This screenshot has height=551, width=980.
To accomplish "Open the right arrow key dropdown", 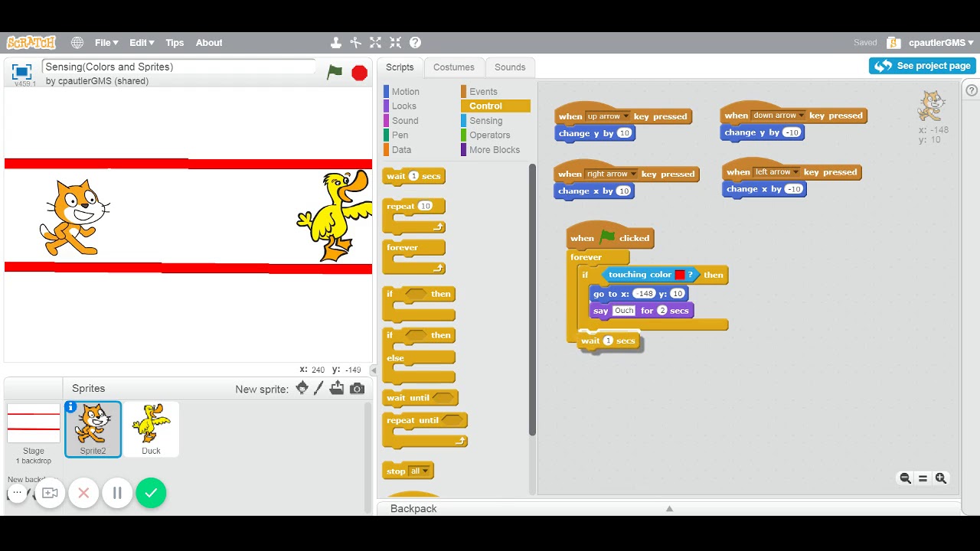I will coord(612,174).
